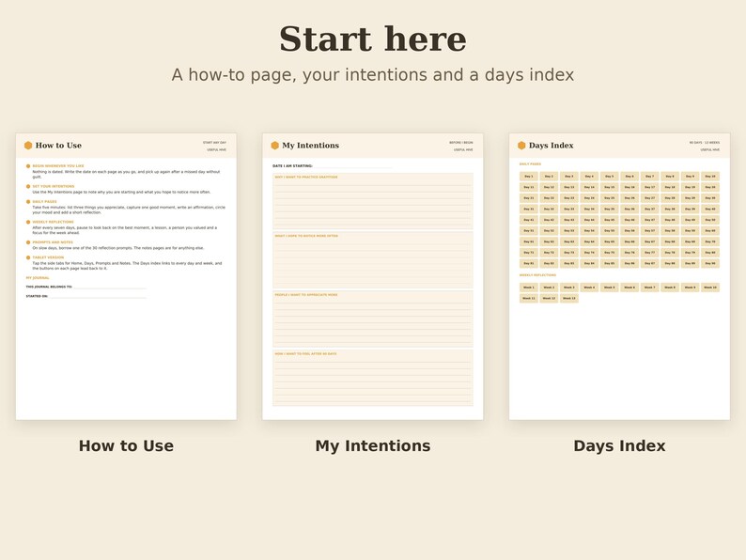Viewport: 746px width, 560px height.
Task: Click the 'My Journal' heading
Action: [x=38, y=278]
